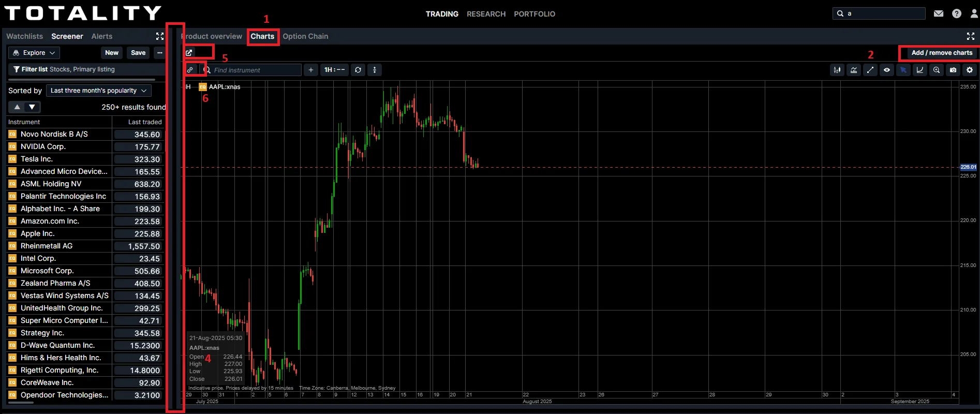Open the Product overview tab

click(x=212, y=36)
